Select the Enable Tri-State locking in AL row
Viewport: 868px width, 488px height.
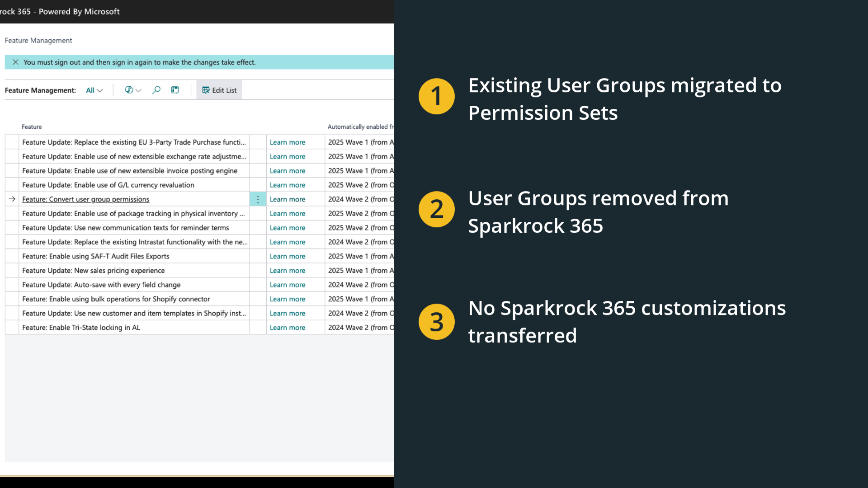pyautogui.click(x=81, y=328)
